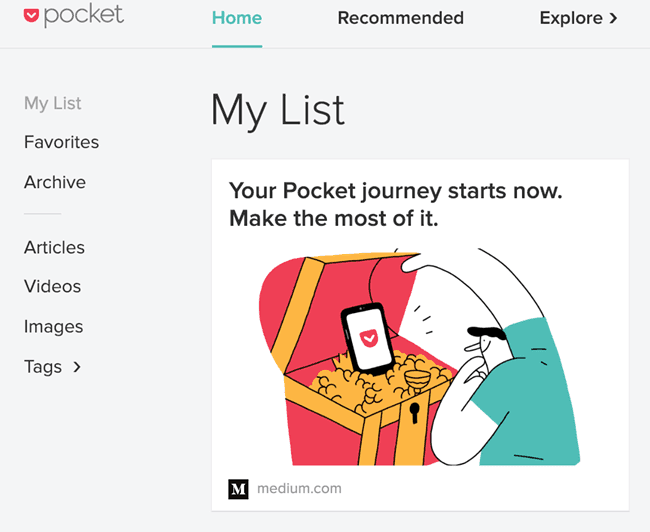Viewport: 650px width, 532px height.
Task: Switch to the Home tab
Action: click(x=237, y=18)
